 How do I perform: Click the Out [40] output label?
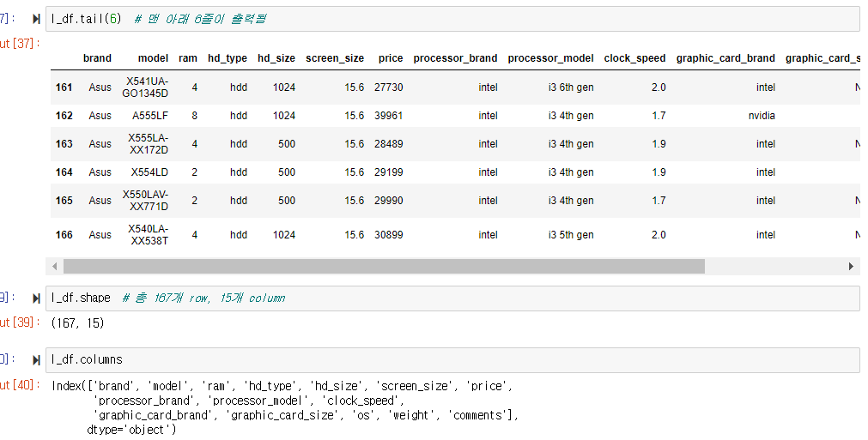click(x=20, y=385)
